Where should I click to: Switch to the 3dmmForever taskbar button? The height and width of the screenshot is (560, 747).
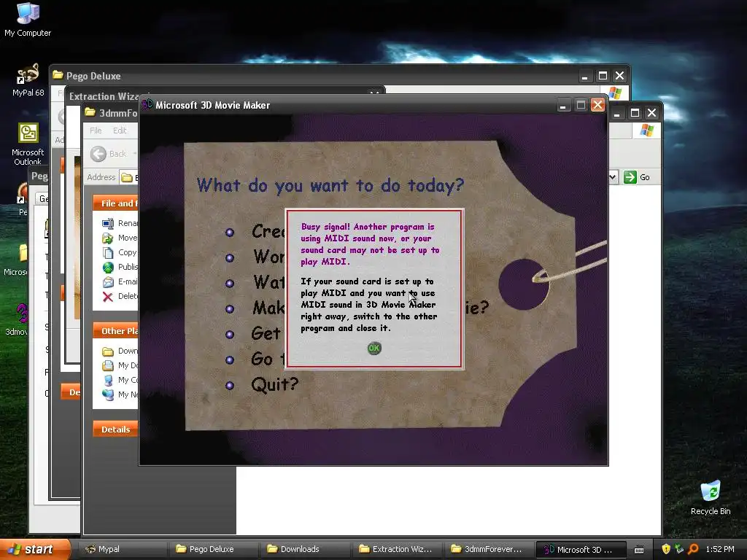point(487,549)
